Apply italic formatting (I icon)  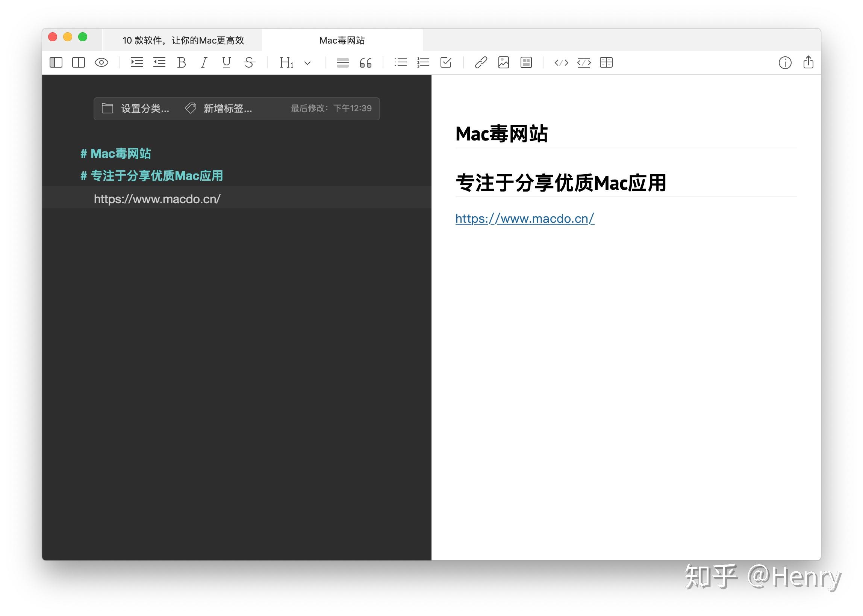pos(204,62)
